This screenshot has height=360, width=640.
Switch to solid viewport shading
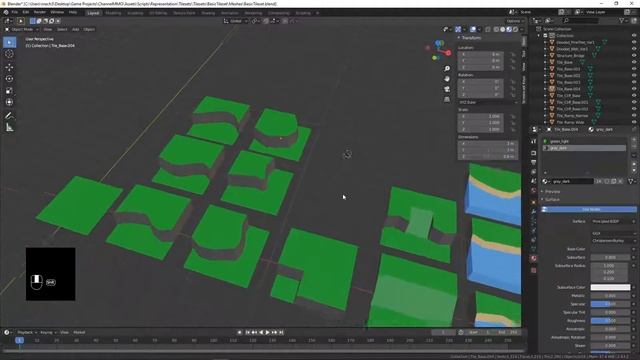pyautogui.click(x=502, y=29)
